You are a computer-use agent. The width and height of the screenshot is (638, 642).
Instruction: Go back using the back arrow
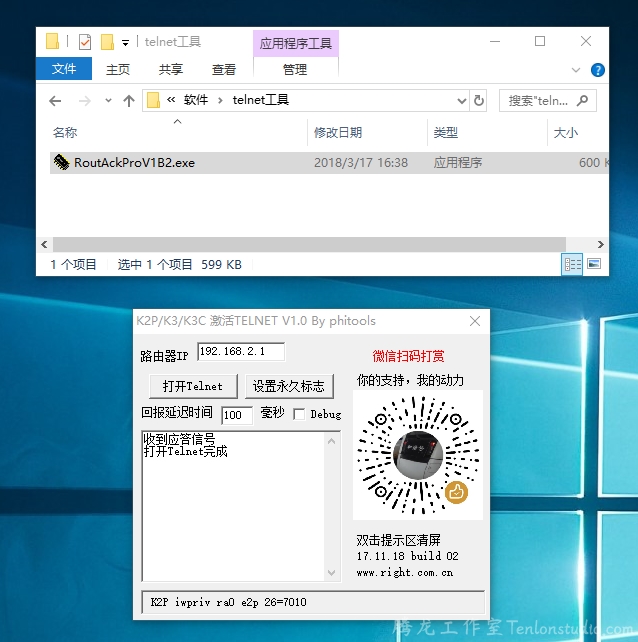coord(55,101)
